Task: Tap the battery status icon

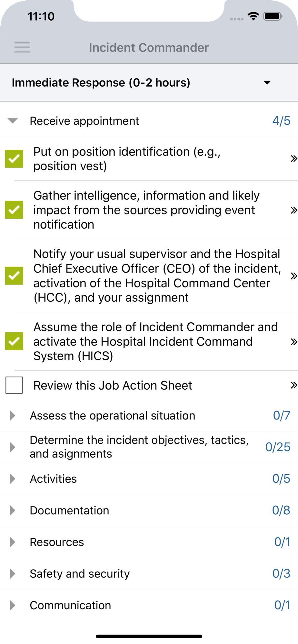Action: coord(273,16)
